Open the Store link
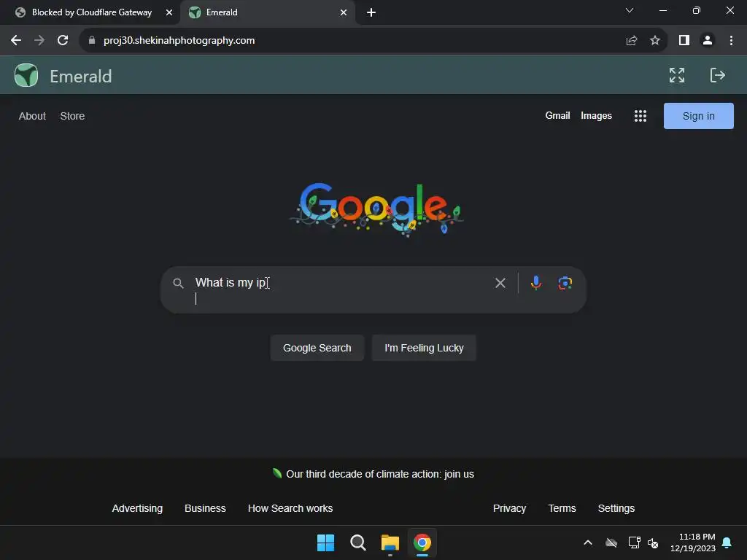The height and width of the screenshot is (560, 747). pos(72,116)
